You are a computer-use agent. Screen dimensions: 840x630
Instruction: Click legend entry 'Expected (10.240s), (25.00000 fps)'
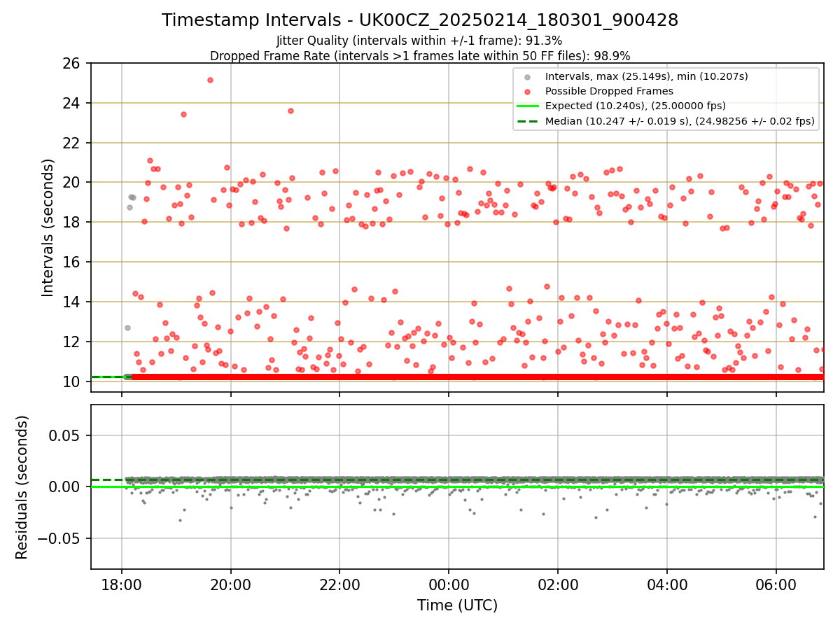pos(636,106)
